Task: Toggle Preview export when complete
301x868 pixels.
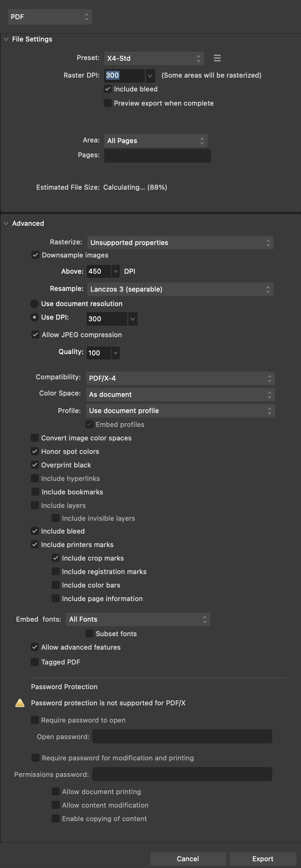Action: tap(108, 103)
